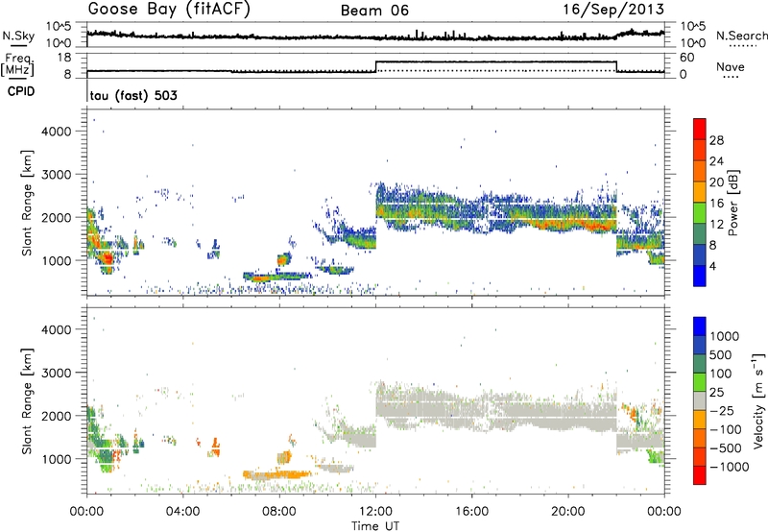The height and width of the screenshot is (532, 768).
Task: Click the '4000' tick in power panel
Action: (57, 132)
